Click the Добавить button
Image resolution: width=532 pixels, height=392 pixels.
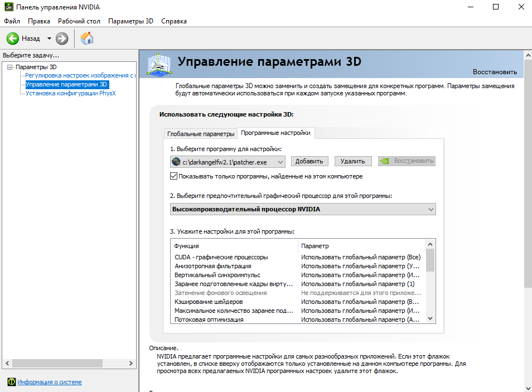309,161
